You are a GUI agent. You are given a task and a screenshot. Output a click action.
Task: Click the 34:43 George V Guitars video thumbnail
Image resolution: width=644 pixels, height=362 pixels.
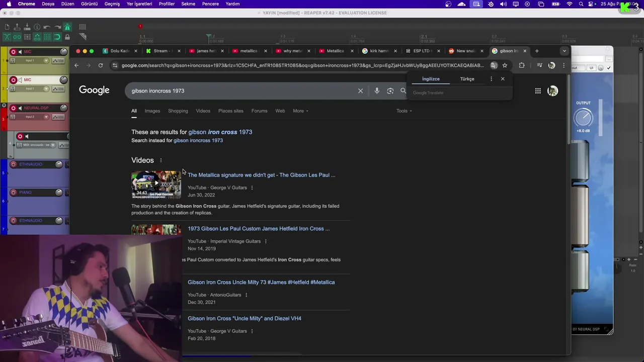click(x=156, y=185)
